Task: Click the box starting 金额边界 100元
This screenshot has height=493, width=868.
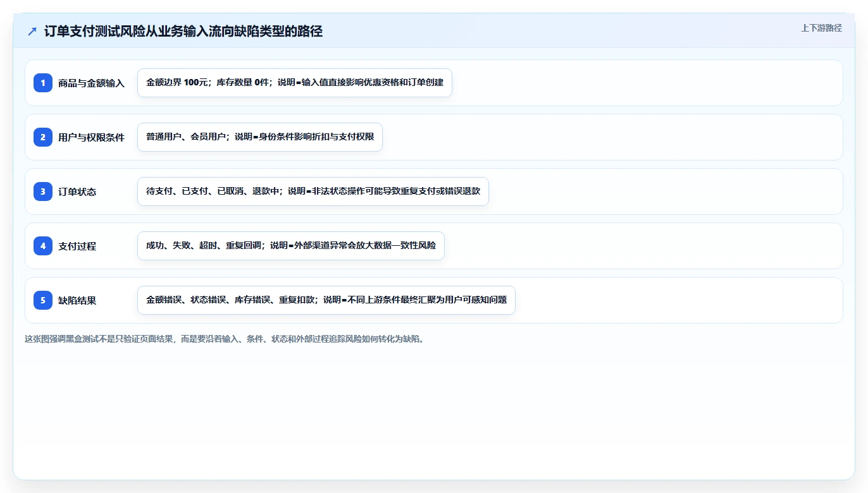Action: [x=295, y=83]
